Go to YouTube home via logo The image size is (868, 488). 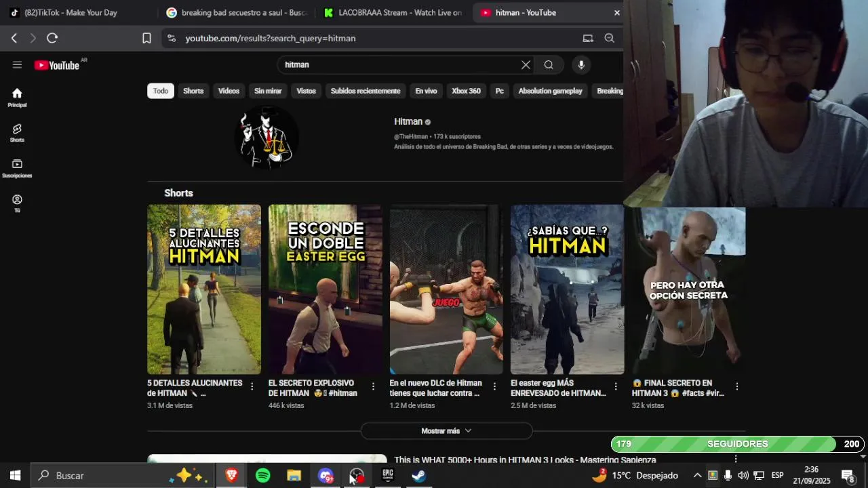coord(57,65)
